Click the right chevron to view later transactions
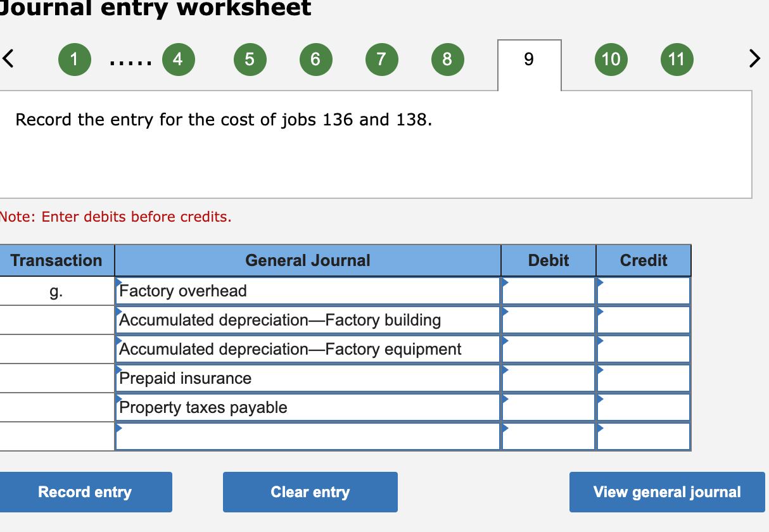 [x=755, y=58]
